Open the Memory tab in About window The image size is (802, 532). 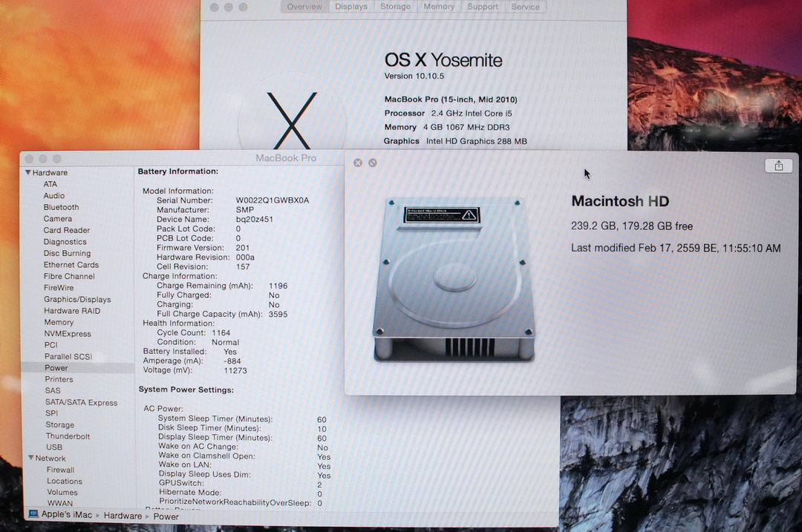(439, 7)
